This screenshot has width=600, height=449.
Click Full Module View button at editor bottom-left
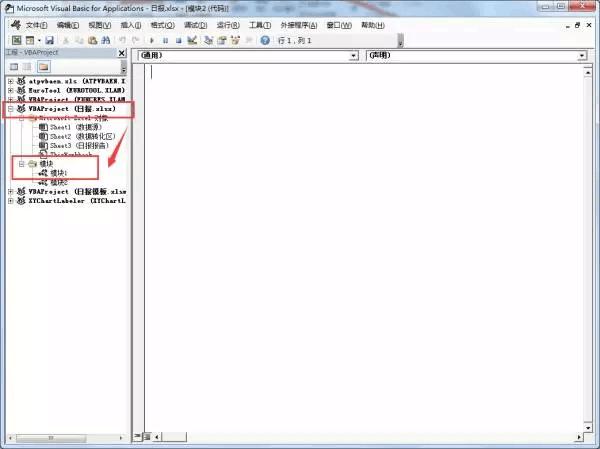[147, 436]
